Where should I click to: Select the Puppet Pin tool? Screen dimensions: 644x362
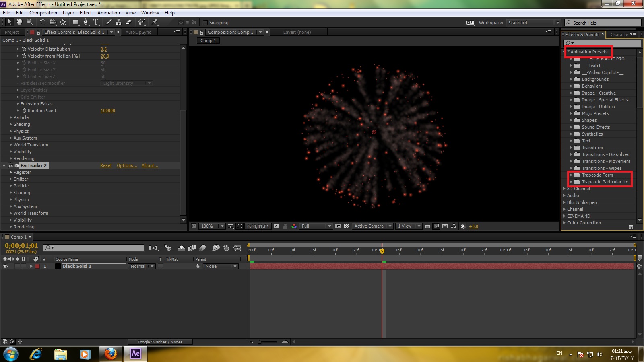tap(155, 22)
